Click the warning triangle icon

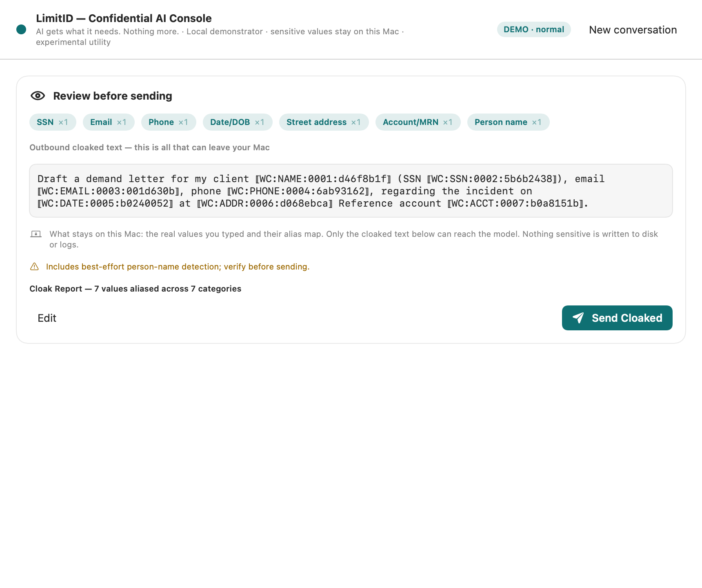point(34,267)
